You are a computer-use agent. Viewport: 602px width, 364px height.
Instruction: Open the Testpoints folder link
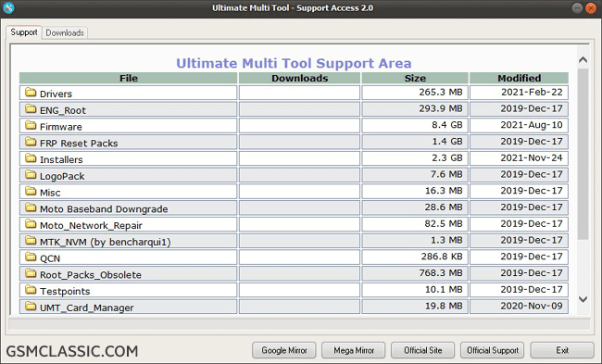pyautogui.click(x=65, y=291)
